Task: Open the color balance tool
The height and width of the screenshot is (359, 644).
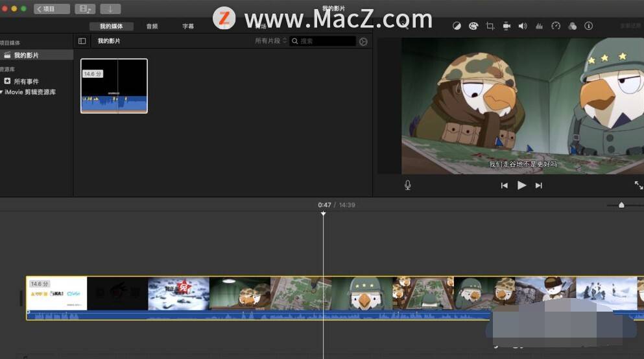Action: coord(457,26)
